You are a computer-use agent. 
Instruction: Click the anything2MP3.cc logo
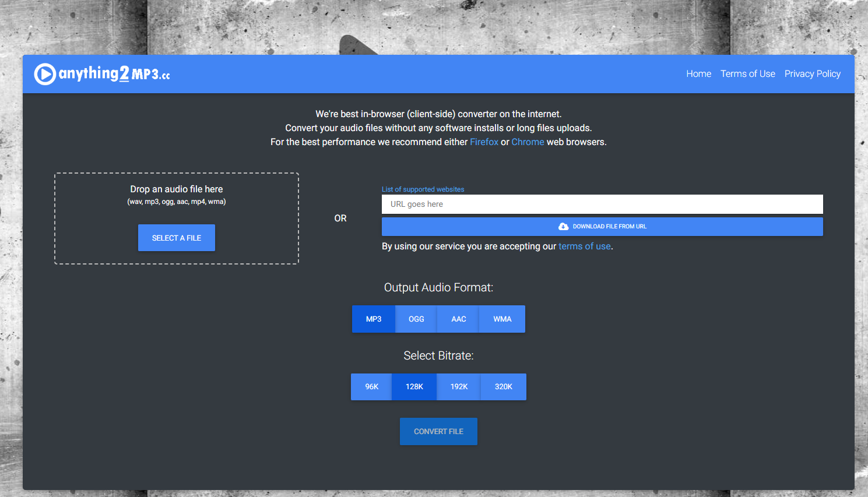102,74
